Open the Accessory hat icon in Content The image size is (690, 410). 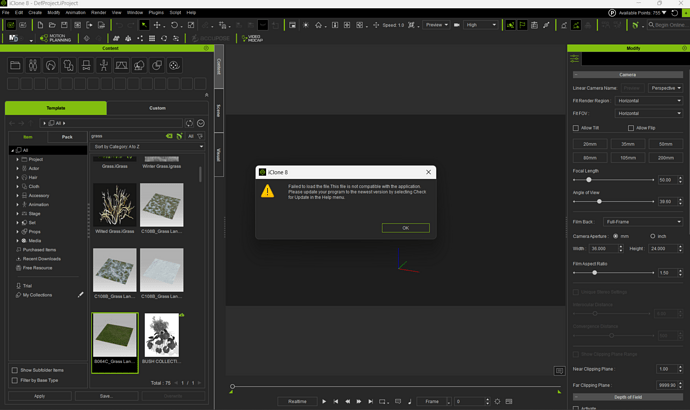(86, 66)
